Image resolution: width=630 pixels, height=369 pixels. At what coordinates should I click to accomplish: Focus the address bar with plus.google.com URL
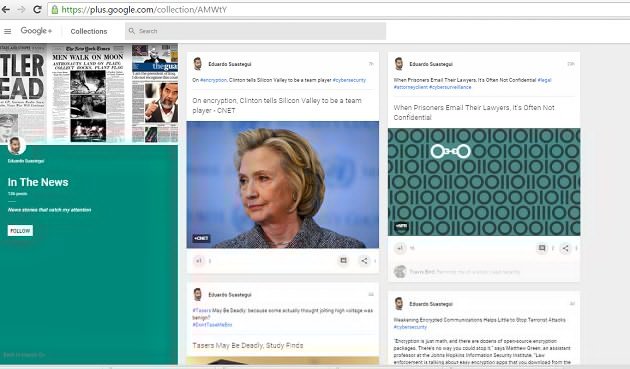tap(338, 10)
